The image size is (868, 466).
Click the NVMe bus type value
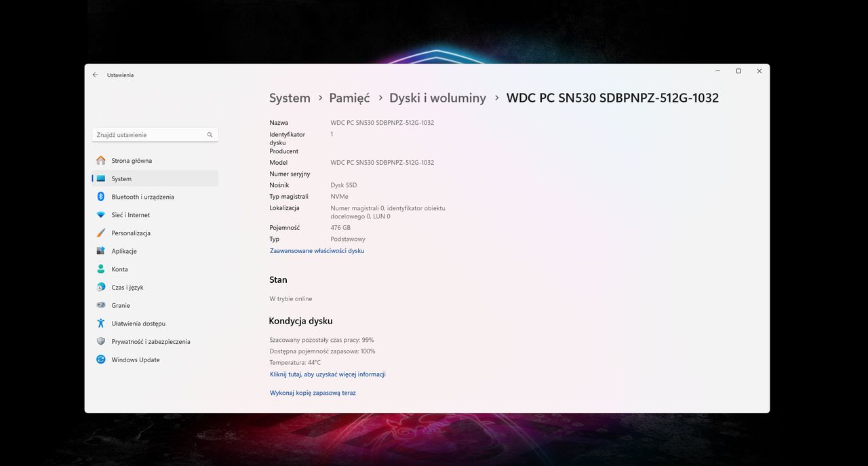[339, 197]
